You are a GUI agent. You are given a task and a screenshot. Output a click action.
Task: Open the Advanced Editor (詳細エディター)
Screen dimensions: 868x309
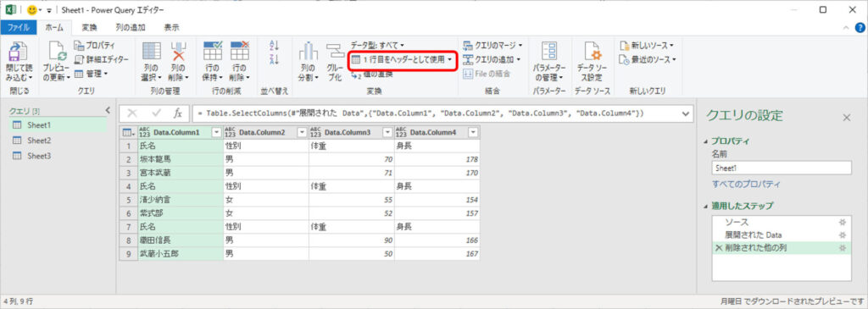(101, 59)
